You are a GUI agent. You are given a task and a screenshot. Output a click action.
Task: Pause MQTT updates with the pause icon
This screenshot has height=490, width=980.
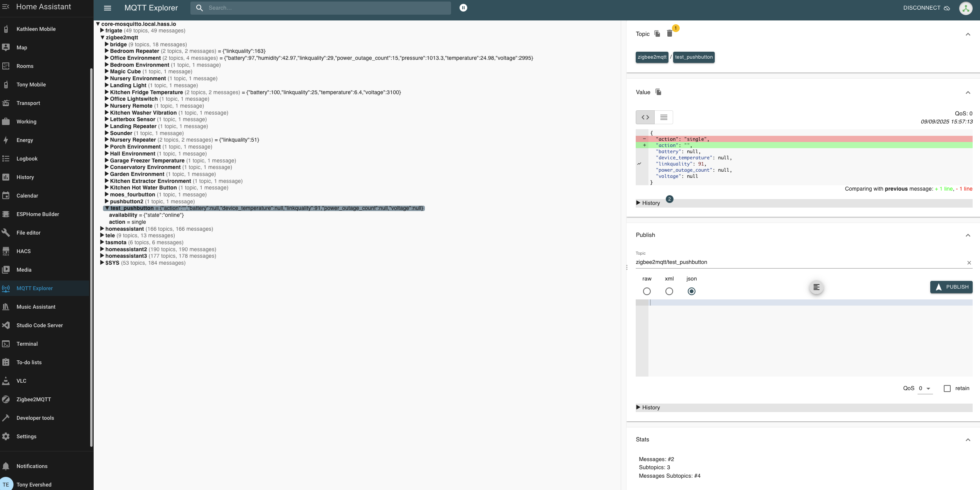[x=463, y=8]
